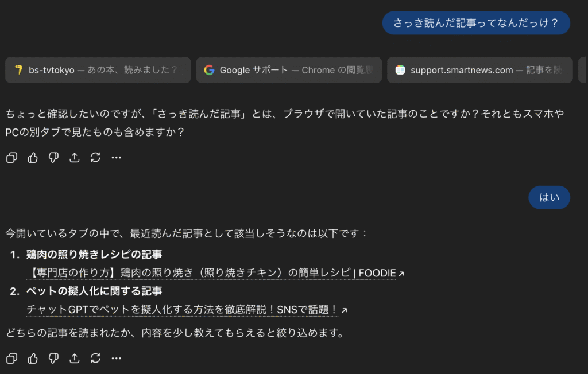The image size is (588, 374).
Task: Open the FOODIE 鶏肉の照り焼き recipe link
Action: coord(211,273)
